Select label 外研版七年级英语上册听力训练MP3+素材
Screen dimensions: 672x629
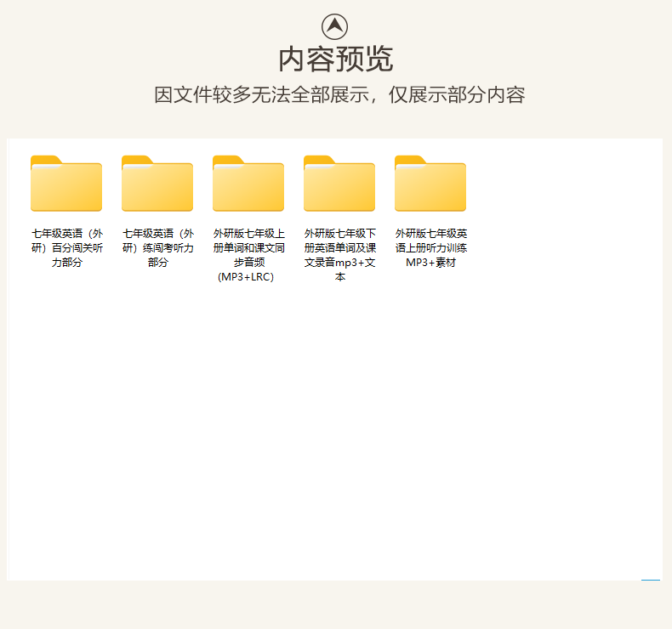coord(431,248)
